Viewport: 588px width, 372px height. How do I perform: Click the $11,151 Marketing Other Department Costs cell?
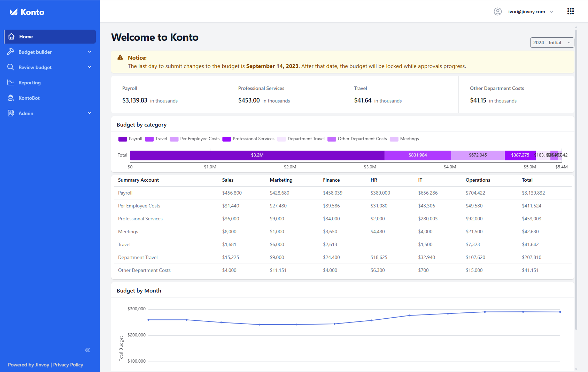[x=278, y=270]
